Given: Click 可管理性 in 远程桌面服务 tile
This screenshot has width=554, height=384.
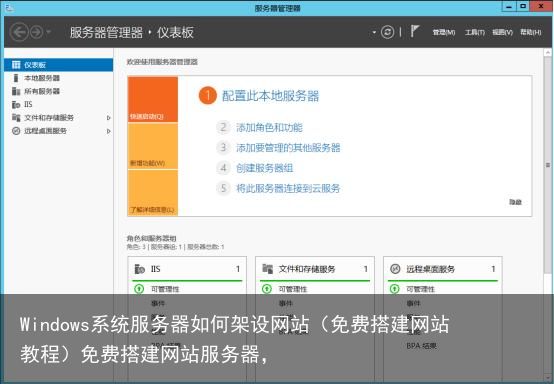Looking at the screenshot, I should 420,289.
